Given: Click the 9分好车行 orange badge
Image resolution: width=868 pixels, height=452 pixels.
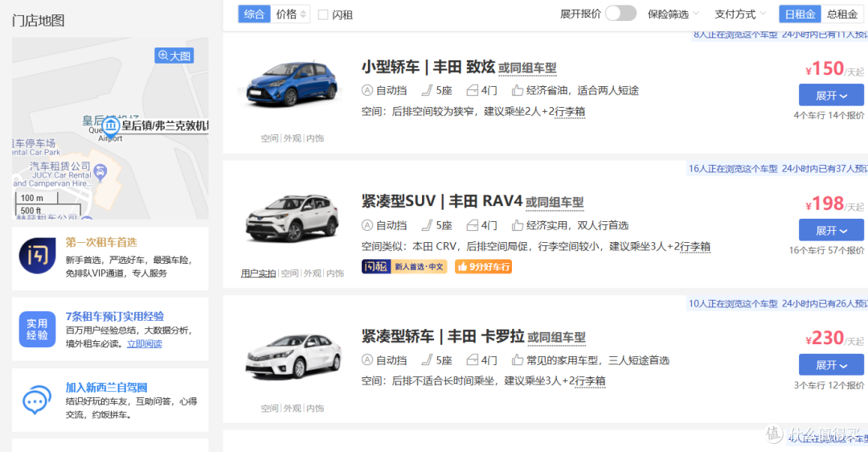Looking at the screenshot, I should (x=483, y=266).
